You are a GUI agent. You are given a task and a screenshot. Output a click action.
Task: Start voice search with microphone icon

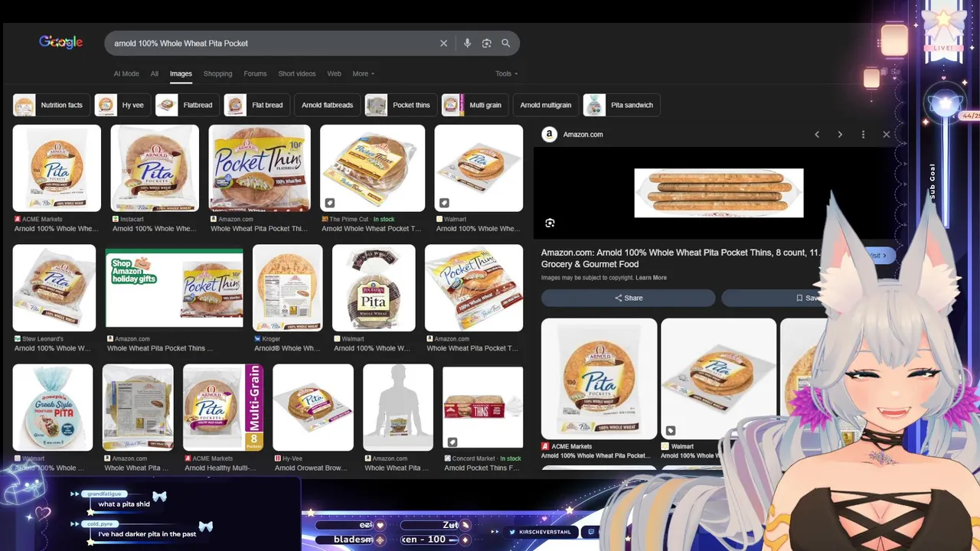pos(467,44)
